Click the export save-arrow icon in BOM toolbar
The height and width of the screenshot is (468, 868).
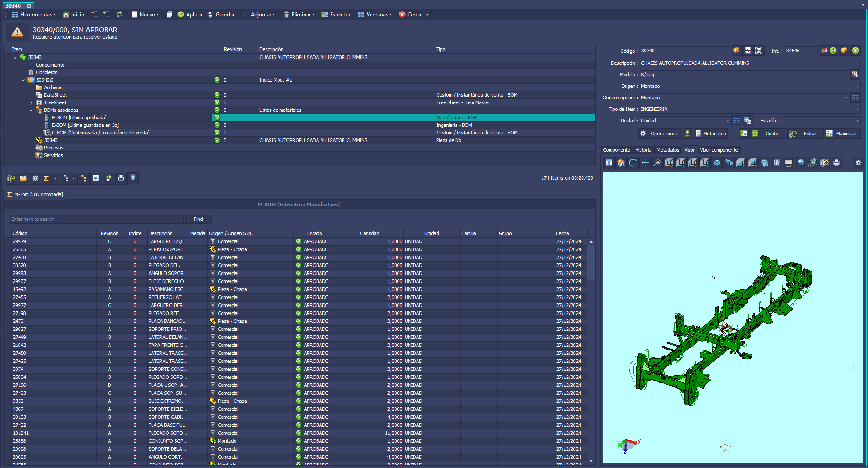click(108, 178)
